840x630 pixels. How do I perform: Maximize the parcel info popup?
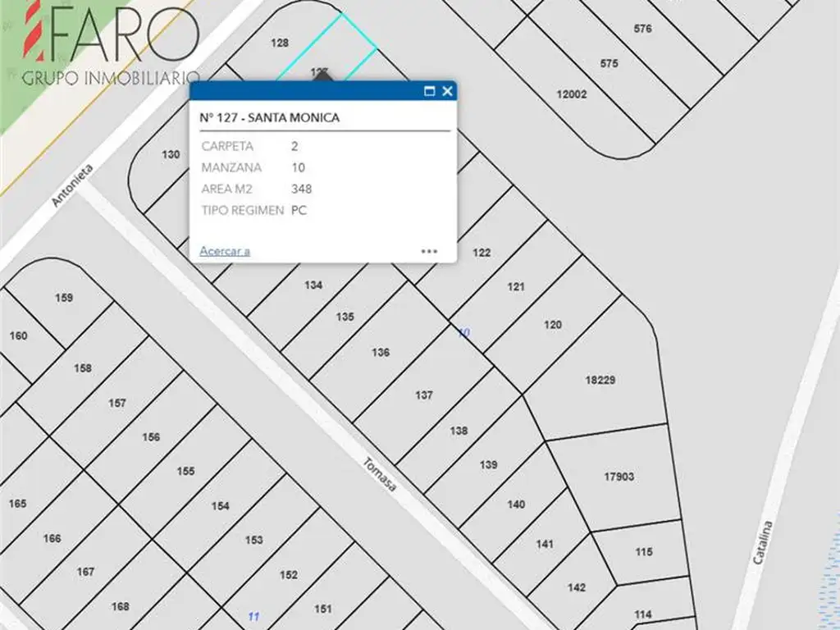click(429, 91)
